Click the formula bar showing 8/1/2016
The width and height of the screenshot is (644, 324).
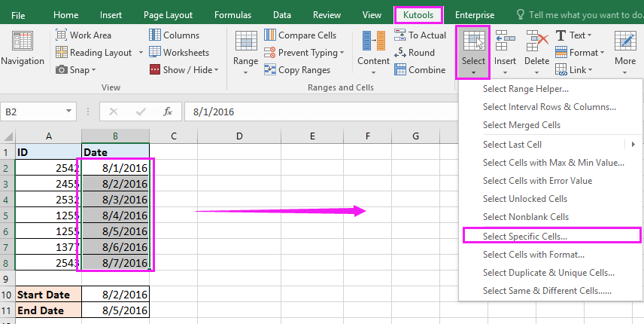click(321, 112)
